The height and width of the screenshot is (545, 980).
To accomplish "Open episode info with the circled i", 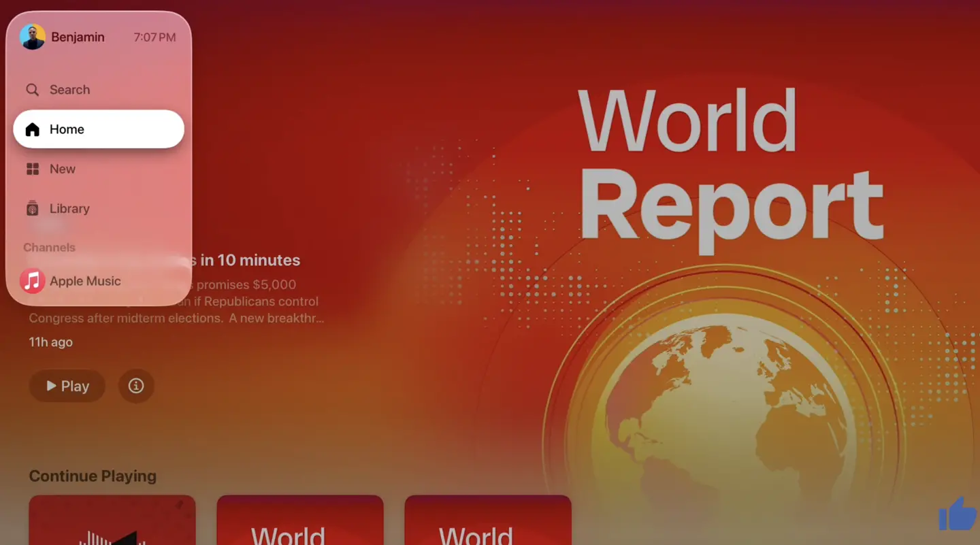I will (x=136, y=386).
